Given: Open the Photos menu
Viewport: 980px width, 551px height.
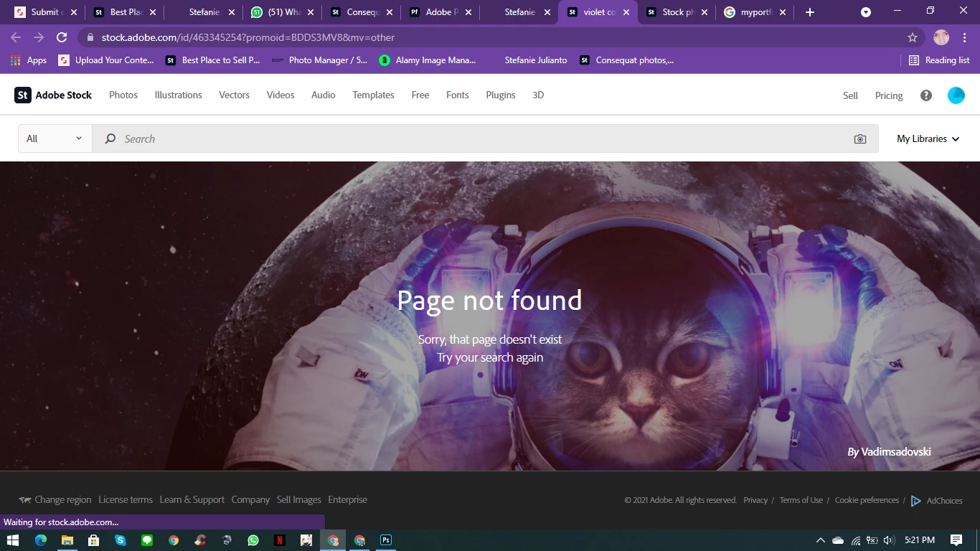Looking at the screenshot, I should point(123,95).
